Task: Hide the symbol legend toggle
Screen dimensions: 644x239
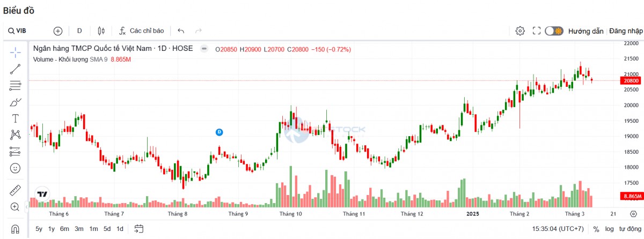Action: pos(204,49)
